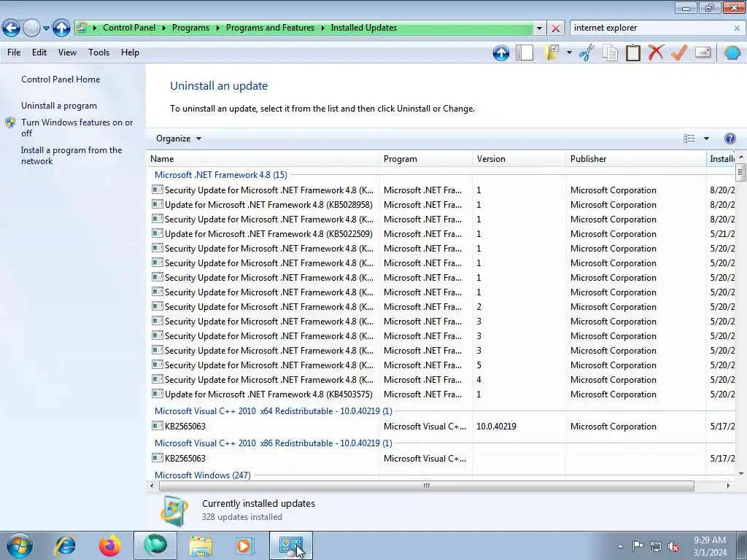Open the recent pages dropdown arrow
The image size is (747, 560).
(46, 28)
